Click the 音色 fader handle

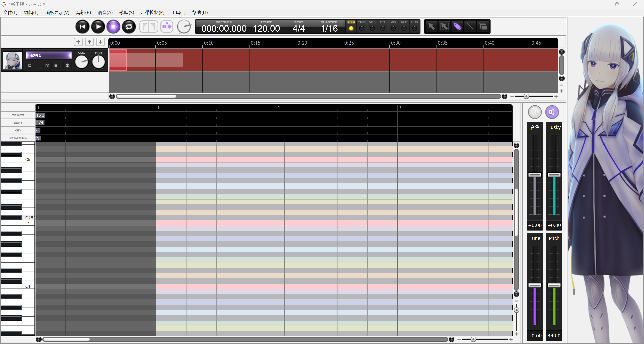coord(535,175)
